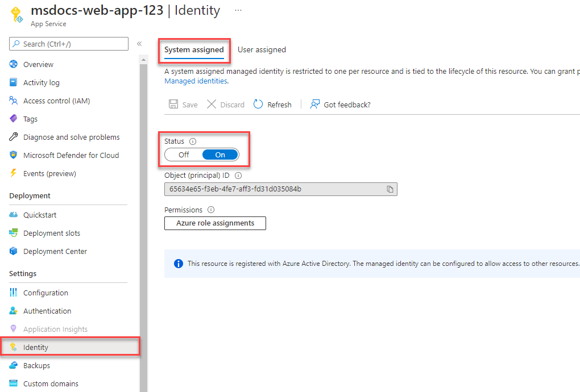Go to Deployment slots
The width and height of the screenshot is (580, 392).
point(45,233)
